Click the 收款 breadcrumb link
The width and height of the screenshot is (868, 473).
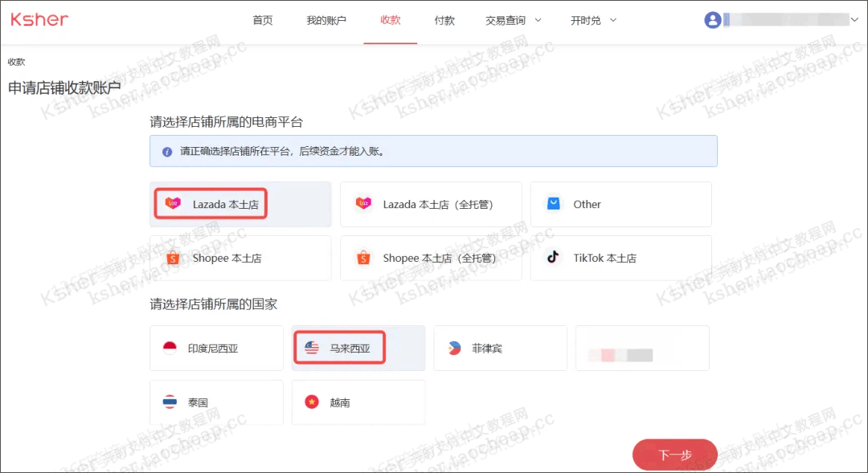point(16,62)
